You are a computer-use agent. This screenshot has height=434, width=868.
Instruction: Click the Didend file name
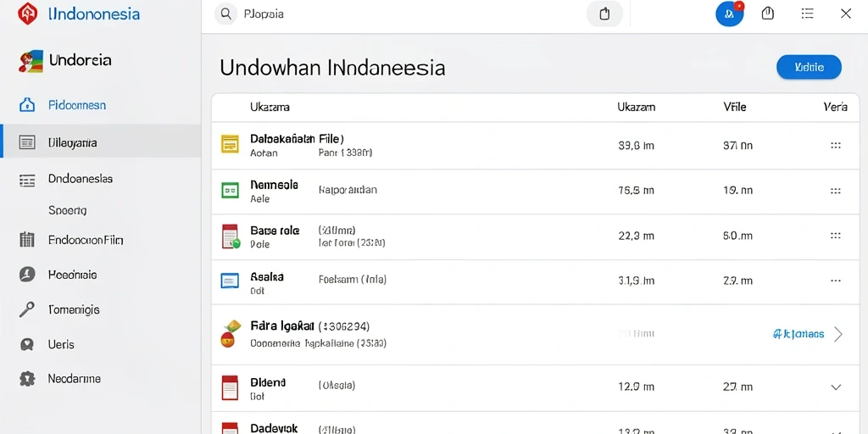point(268,382)
